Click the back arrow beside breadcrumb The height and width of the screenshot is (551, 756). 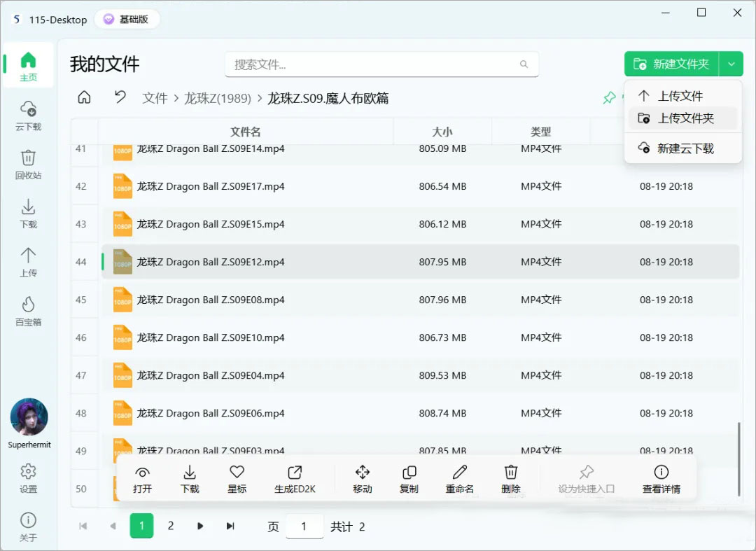[x=120, y=97]
